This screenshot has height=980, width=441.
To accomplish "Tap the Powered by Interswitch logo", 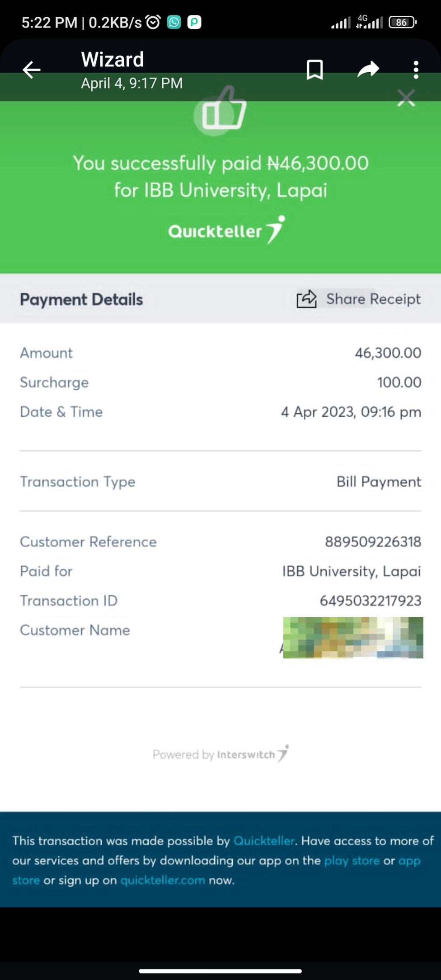I will coord(220,754).
